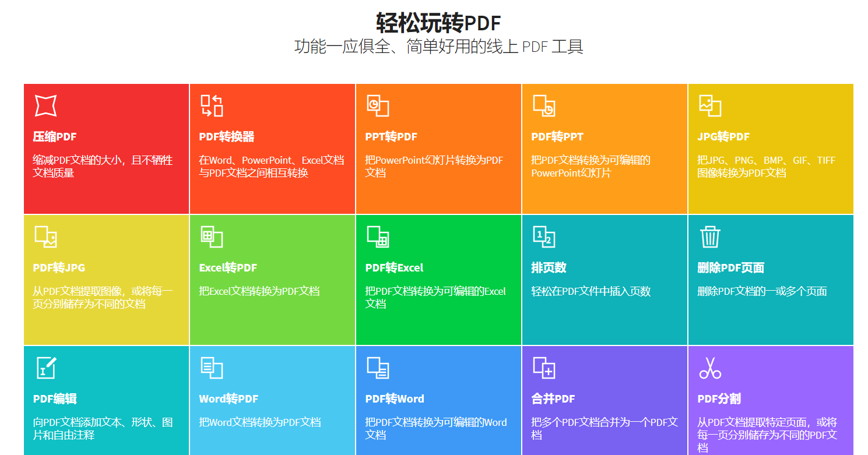Go to the PPT转PDF title
868x455 pixels.
tap(391, 137)
